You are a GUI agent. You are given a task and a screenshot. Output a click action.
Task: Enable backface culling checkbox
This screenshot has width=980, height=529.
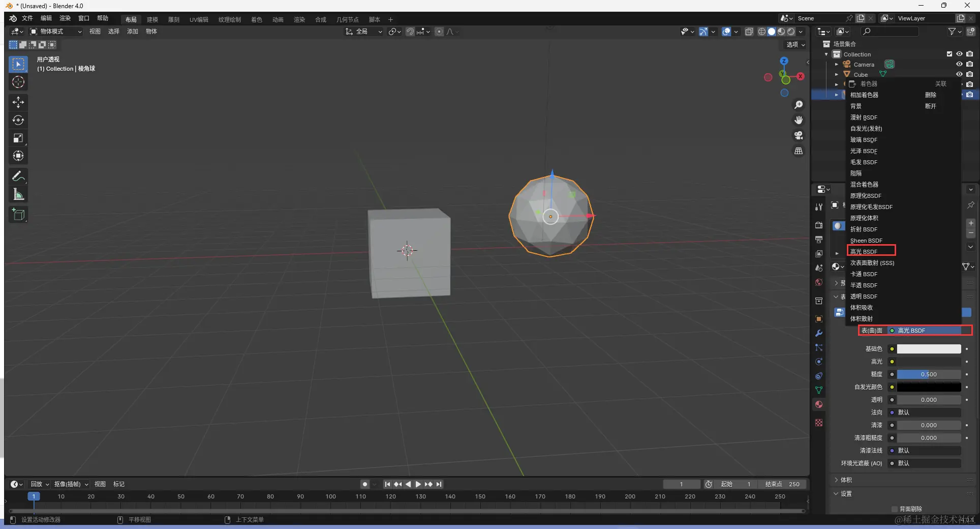point(895,509)
